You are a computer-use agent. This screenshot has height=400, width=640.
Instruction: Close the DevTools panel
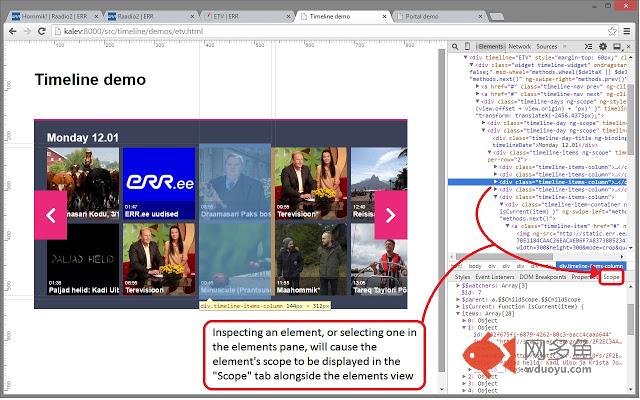pyautogui.click(x=629, y=47)
